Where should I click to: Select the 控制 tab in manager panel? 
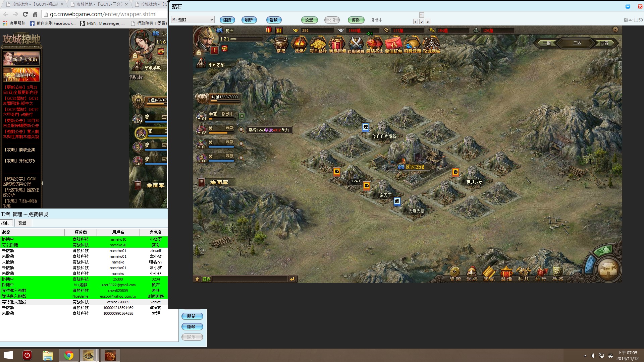pos(6,223)
